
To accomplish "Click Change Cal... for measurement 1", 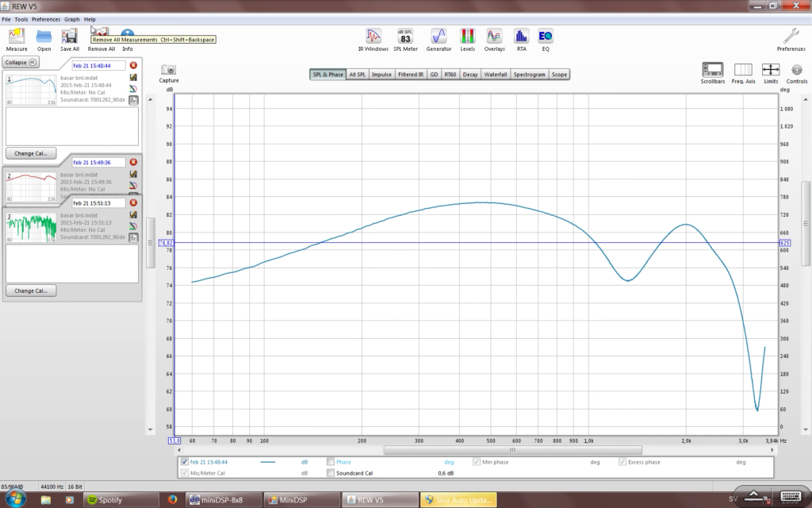I will click(x=31, y=153).
